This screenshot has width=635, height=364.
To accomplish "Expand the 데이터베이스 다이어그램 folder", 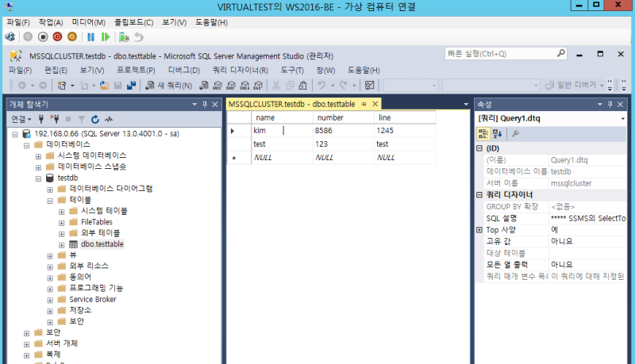I will point(50,190).
